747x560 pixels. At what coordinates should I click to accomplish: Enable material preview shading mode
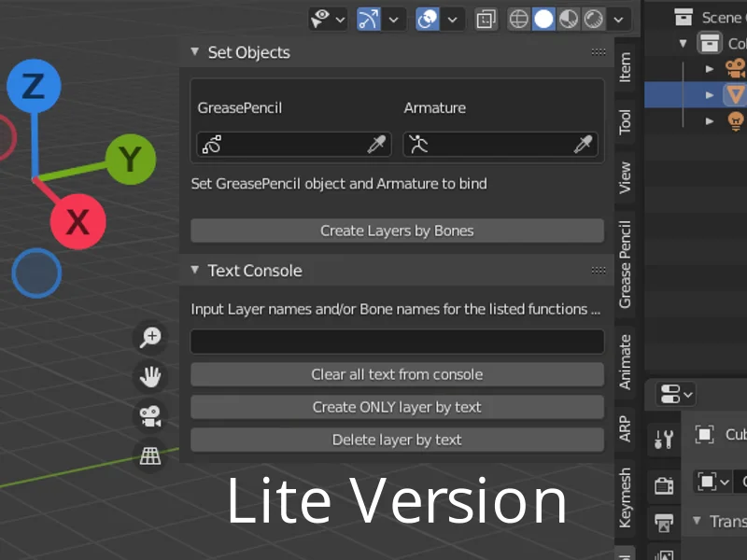(566, 19)
